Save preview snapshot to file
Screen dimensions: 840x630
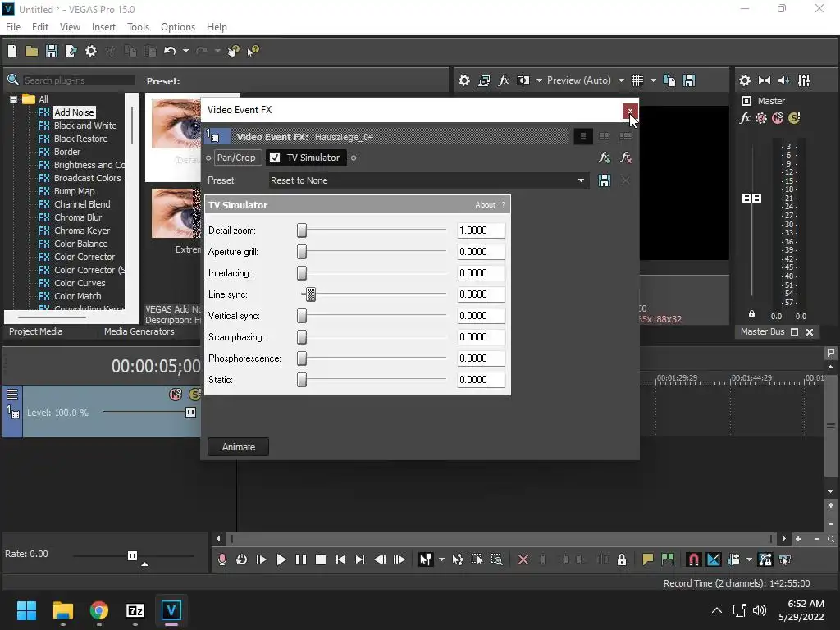(x=689, y=80)
